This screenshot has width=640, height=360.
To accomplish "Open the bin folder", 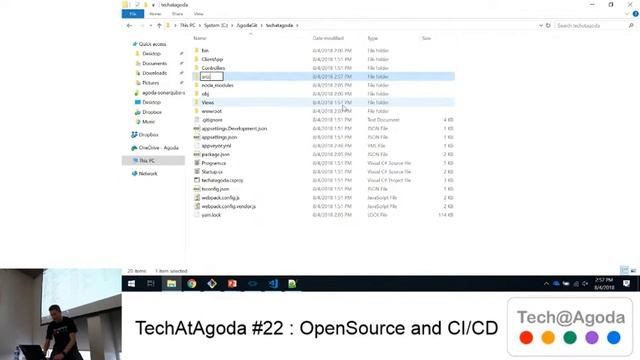I will click(205, 51).
